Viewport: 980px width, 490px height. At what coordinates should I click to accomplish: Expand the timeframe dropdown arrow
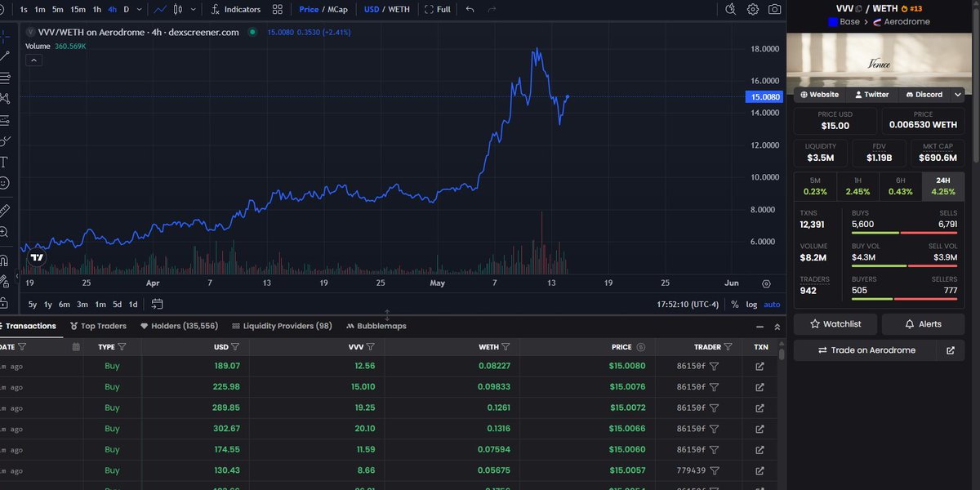[140, 10]
